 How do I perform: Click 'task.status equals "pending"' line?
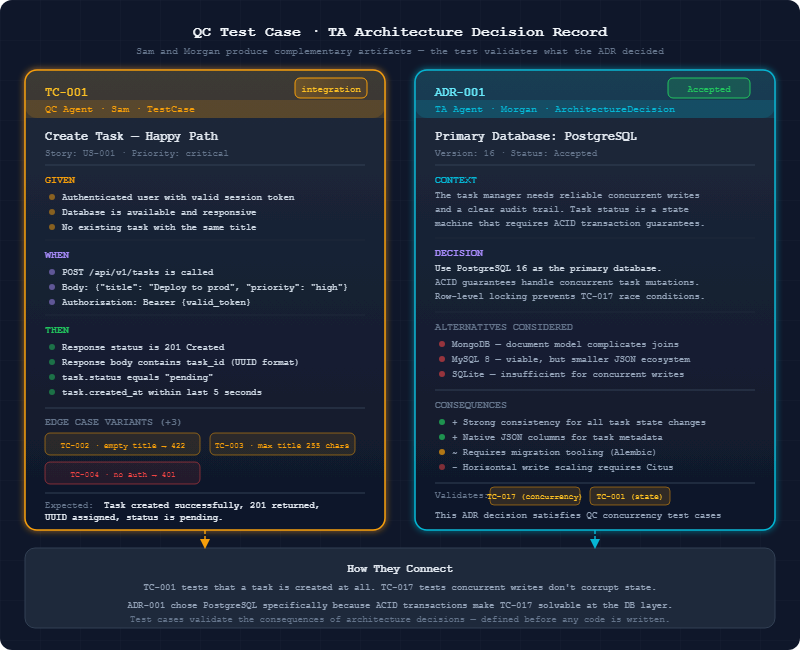[x=137, y=377]
